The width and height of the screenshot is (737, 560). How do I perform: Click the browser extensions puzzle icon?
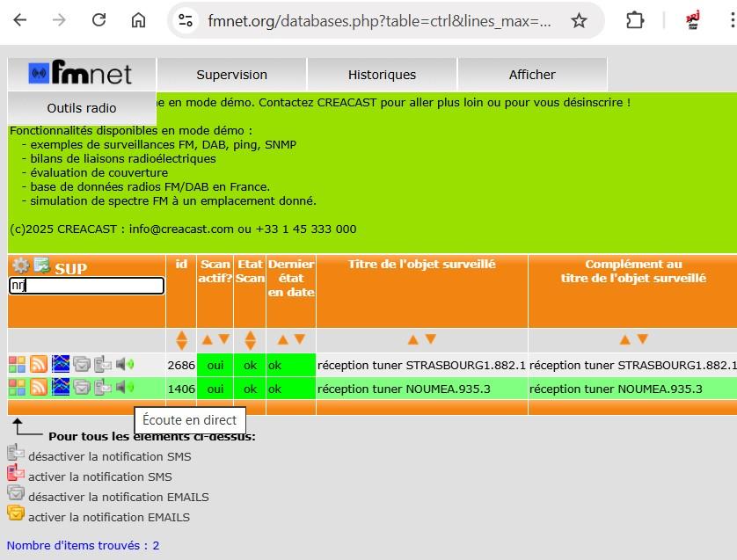(634, 20)
